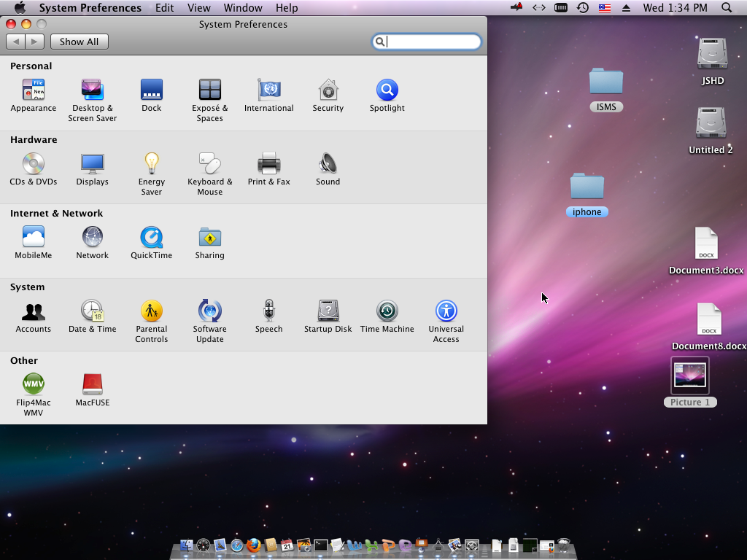747x560 pixels.
Task: Open Startup Disk preferences
Action: pos(328,316)
